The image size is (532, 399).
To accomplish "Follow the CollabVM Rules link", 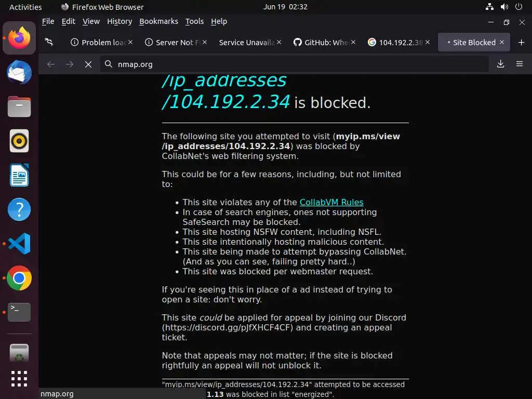I will pyautogui.click(x=331, y=202).
